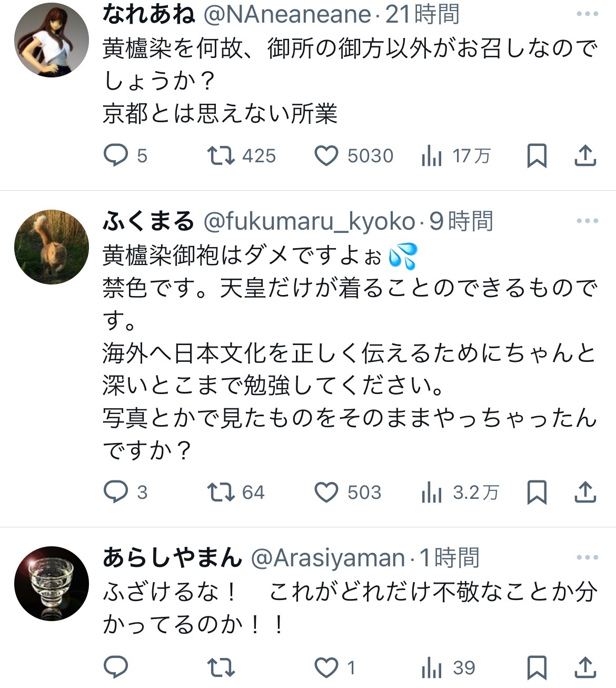Screen dimensions: 616x688
Task: Open あらしやまん glass cup avatar
Action: pos(52,583)
